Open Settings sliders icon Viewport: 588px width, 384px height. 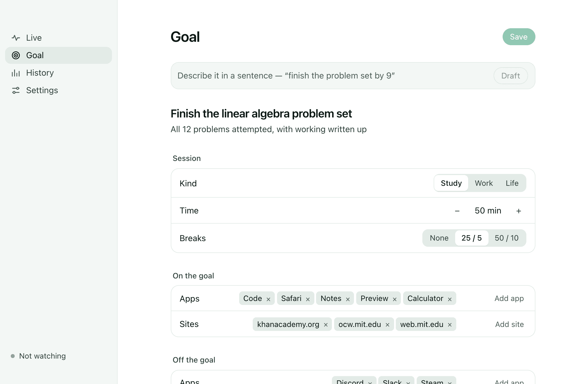tap(16, 90)
